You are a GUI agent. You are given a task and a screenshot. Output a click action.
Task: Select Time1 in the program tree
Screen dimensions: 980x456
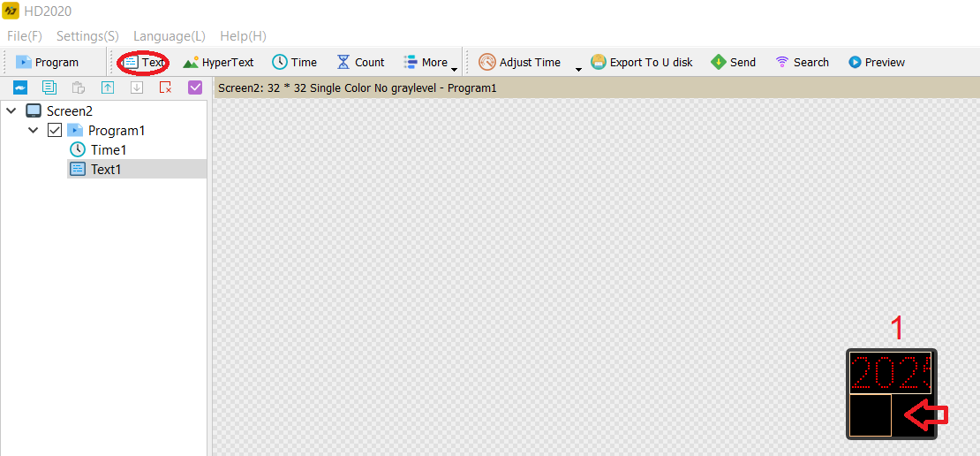point(108,150)
